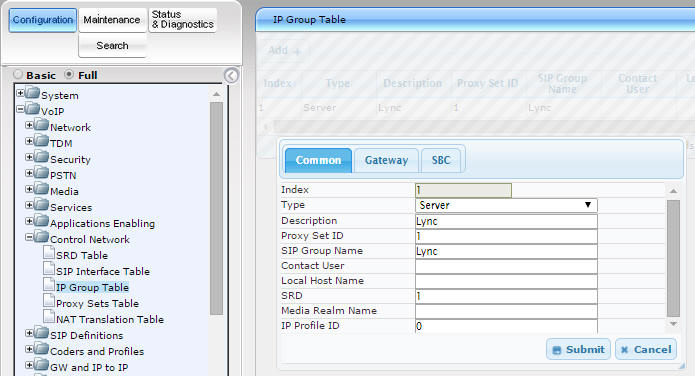
Task: Expand the SIP Definitions tree node
Action: [29, 333]
